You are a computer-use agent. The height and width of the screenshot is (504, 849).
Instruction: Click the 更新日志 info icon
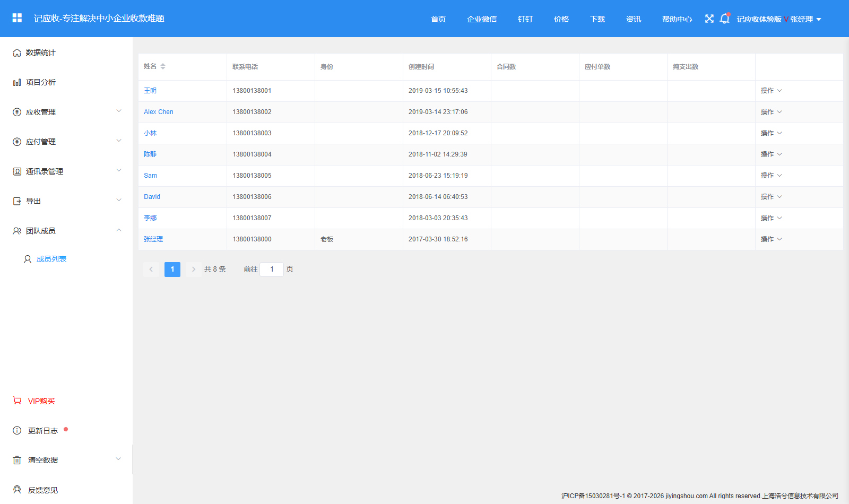[x=17, y=430]
